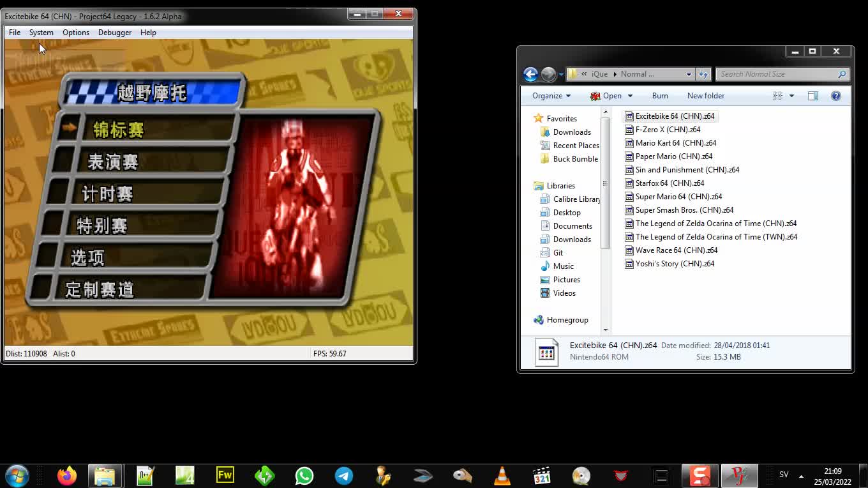868x488 pixels.
Task: Select Super Smash Bros. (CHN).z64 file
Action: (x=679, y=210)
